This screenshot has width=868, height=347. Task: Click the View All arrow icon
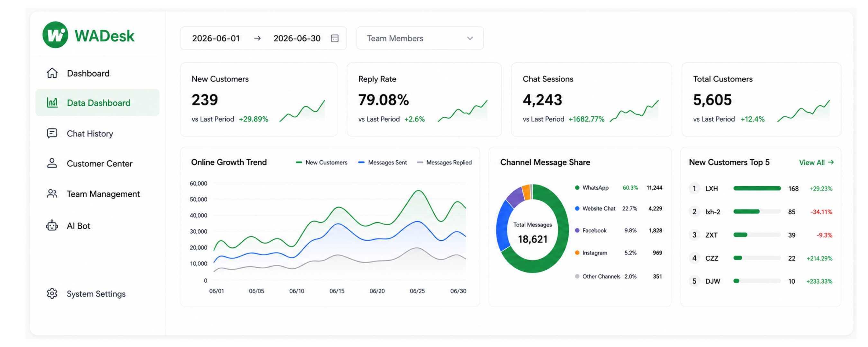point(831,162)
